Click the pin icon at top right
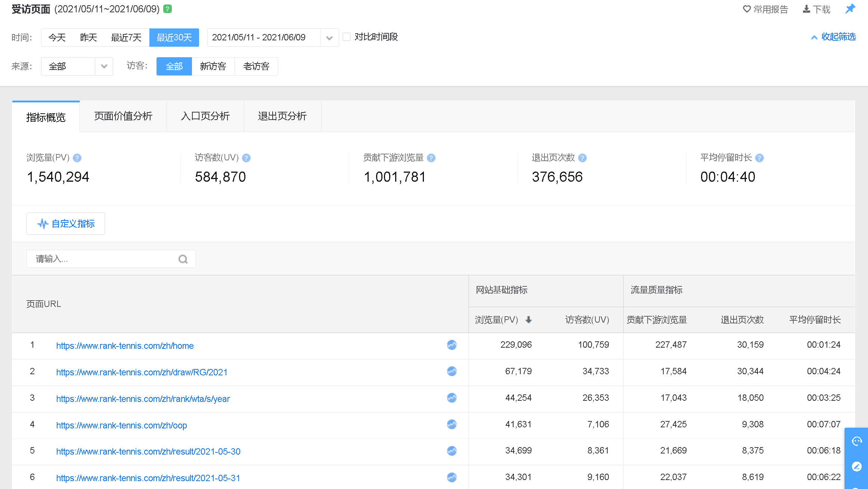The height and width of the screenshot is (489, 868). (x=850, y=9)
